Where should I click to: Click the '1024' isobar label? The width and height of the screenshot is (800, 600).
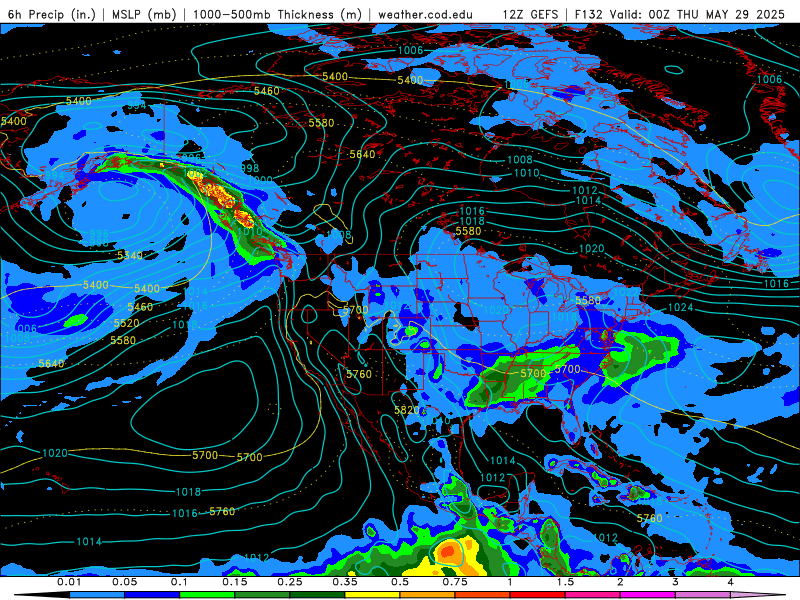click(681, 307)
